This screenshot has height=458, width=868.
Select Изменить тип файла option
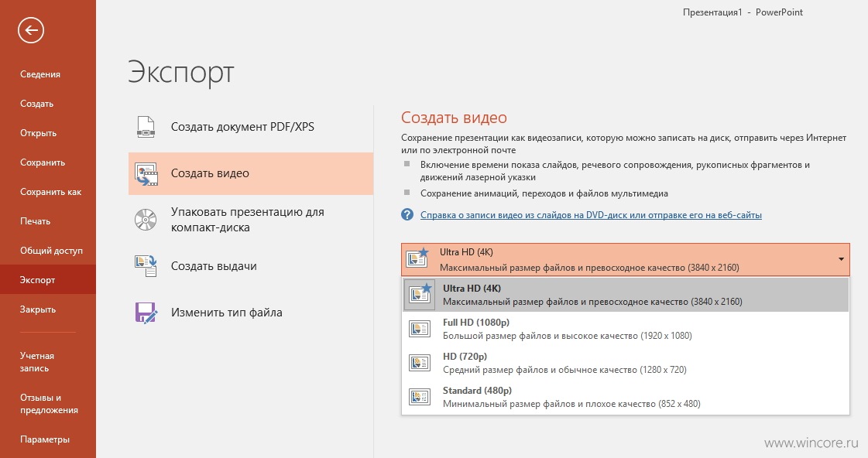[x=251, y=313]
